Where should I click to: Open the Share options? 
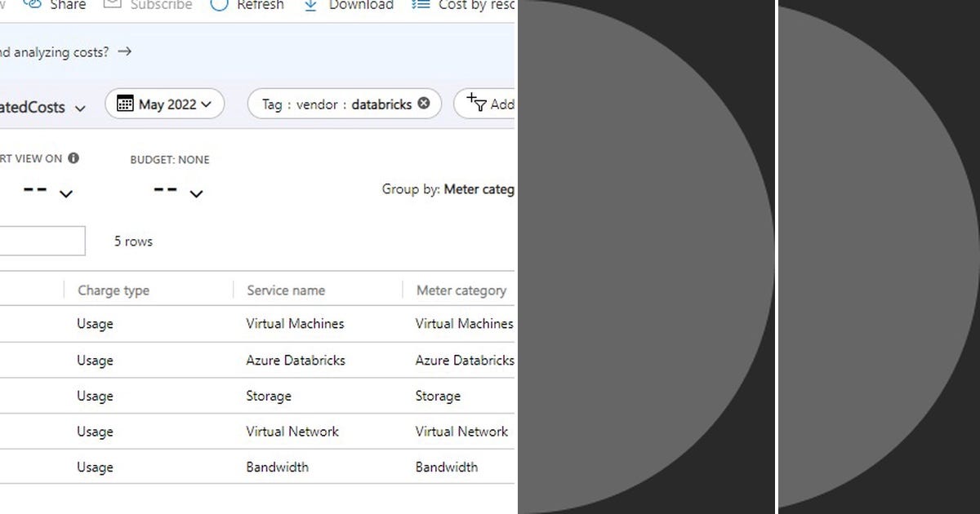[x=57, y=6]
